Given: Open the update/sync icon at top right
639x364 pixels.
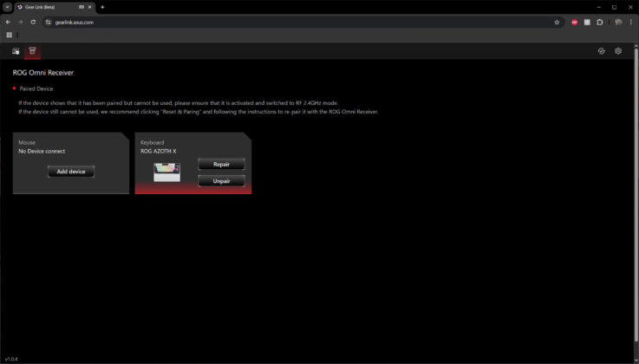Looking at the screenshot, I should (601, 51).
